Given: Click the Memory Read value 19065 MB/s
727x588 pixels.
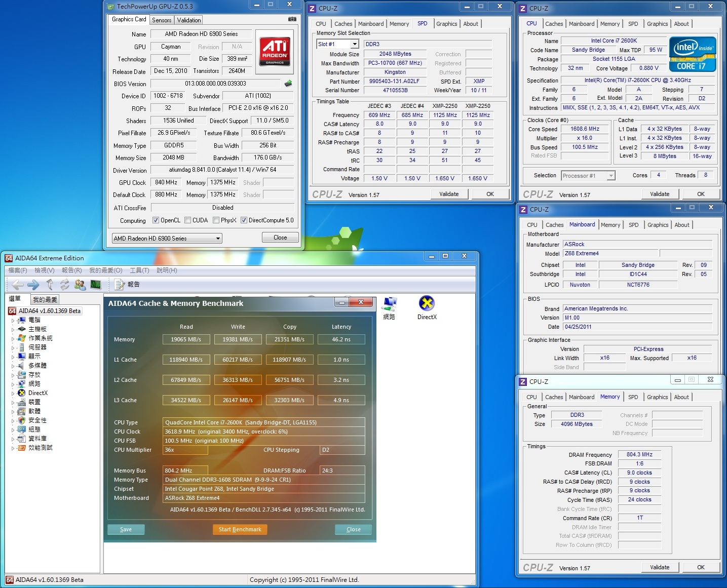Looking at the screenshot, I should tap(186, 339).
